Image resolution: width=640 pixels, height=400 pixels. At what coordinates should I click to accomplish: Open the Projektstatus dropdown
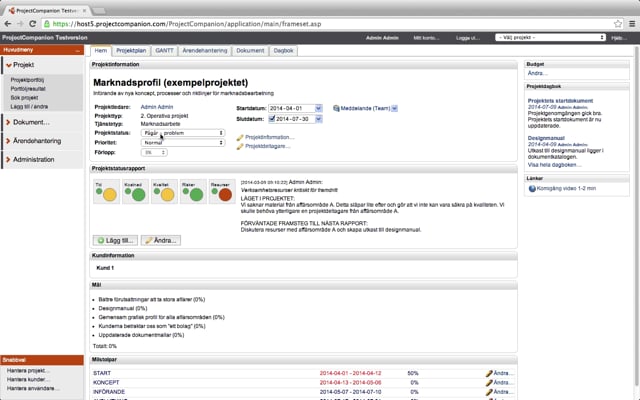point(182,133)
